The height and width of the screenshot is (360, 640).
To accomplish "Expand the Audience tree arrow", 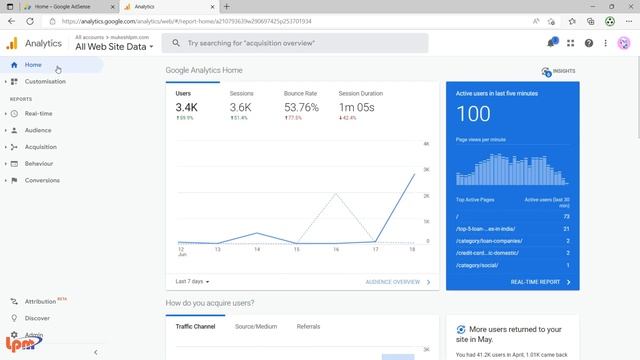I will pyautogui.click(x=6, y=130).
